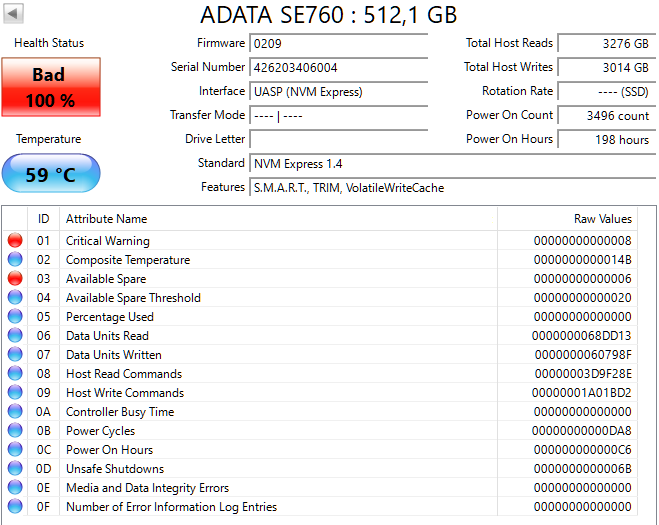
Task: Select the Power Cycles status icon
Action: (x=15, y=430)
